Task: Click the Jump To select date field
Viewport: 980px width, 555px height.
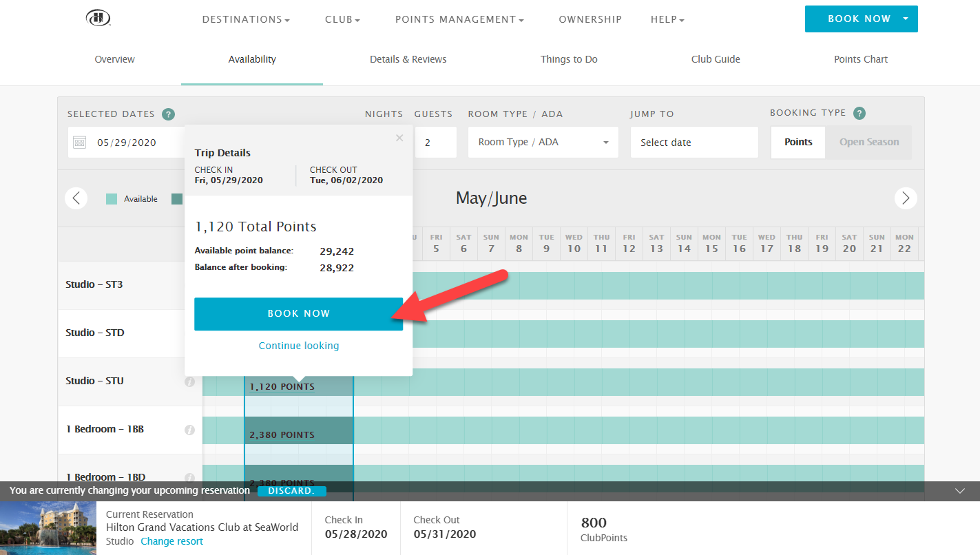Action: tap(694, 143)
